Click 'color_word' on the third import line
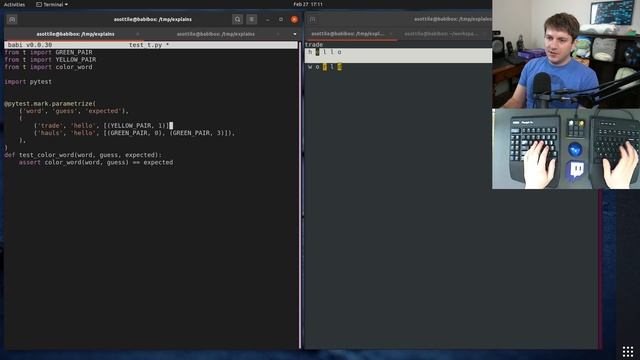Viewport: 640px width, 360px height. coord(74,67)
